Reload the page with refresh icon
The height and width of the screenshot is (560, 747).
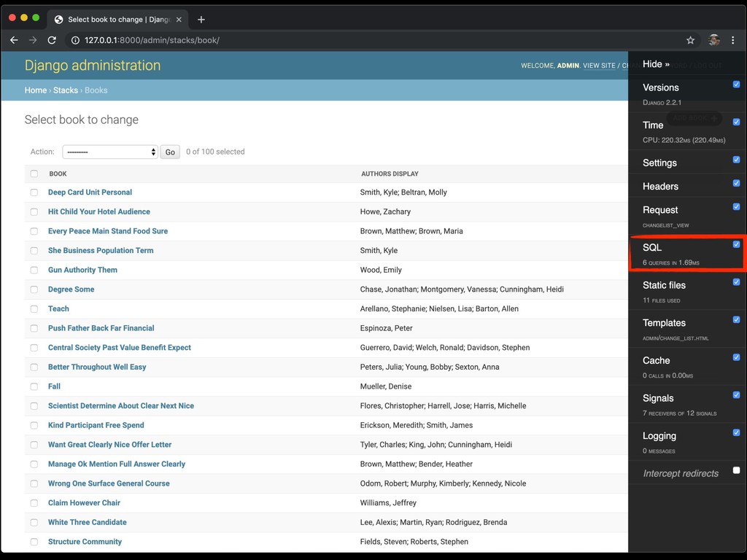[52, 40]
